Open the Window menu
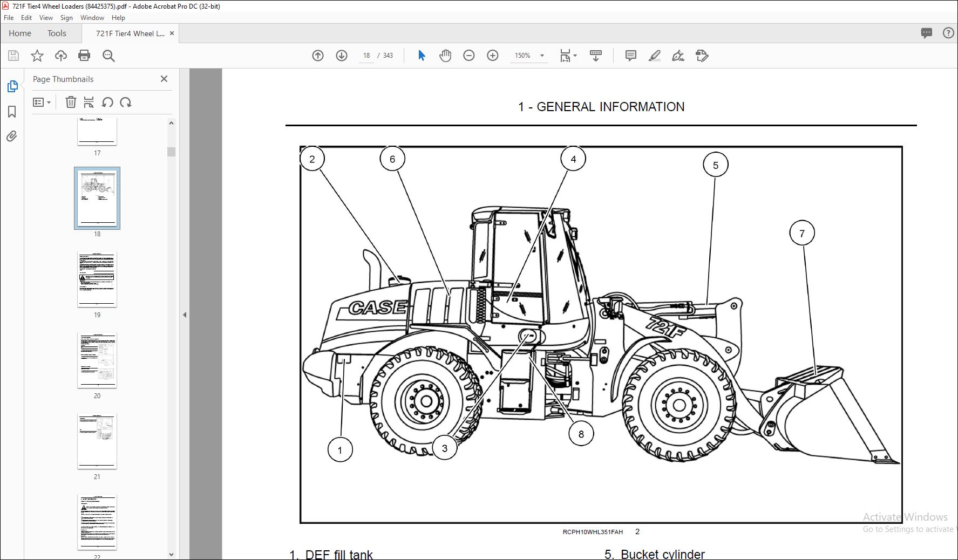The image size is (958, 560). point(92,17)
